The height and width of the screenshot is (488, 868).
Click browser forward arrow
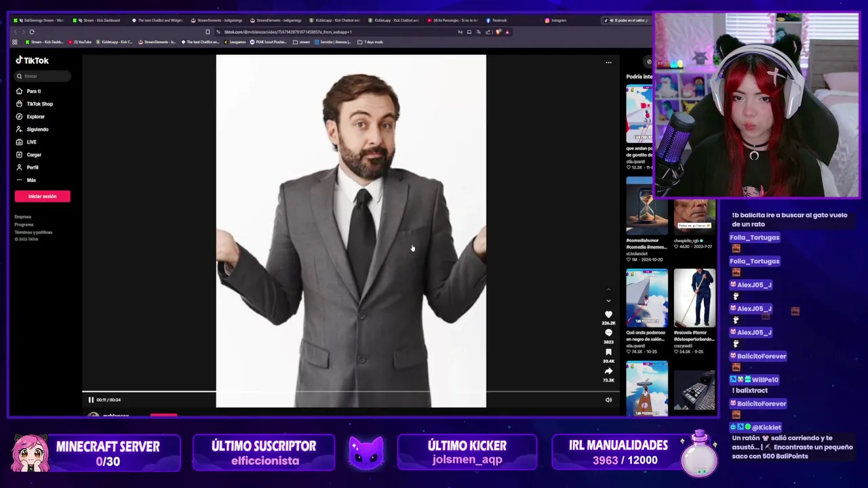point(23,32)
